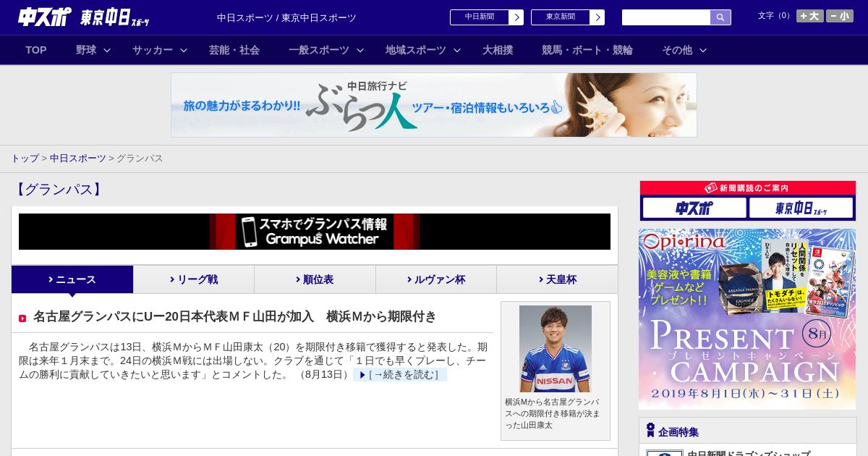Click the ぶらっ人 travel banner ad
This screenshot has height=456, width=868.
coord(434,105)
